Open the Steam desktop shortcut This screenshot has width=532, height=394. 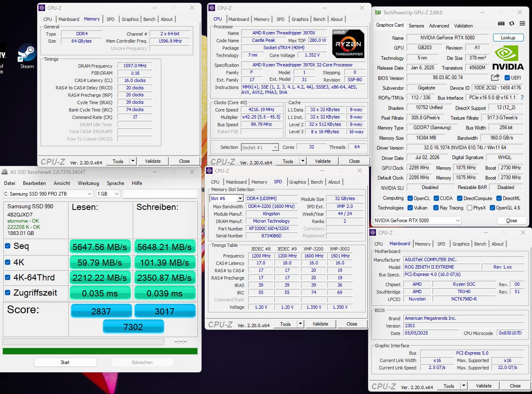(27, 56)
